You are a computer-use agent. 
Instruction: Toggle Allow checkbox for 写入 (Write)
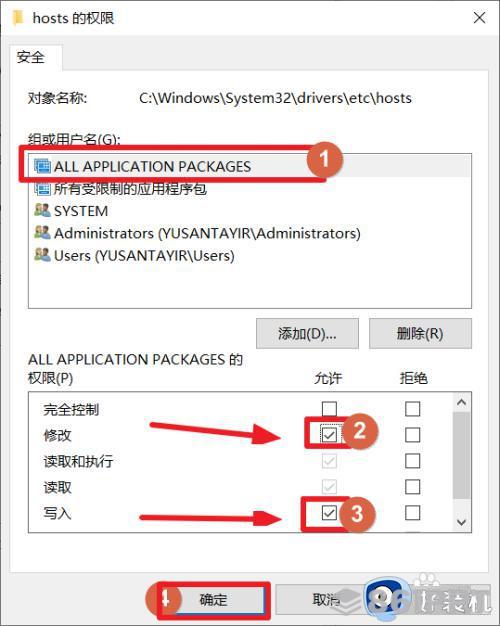tap(329, 513)
